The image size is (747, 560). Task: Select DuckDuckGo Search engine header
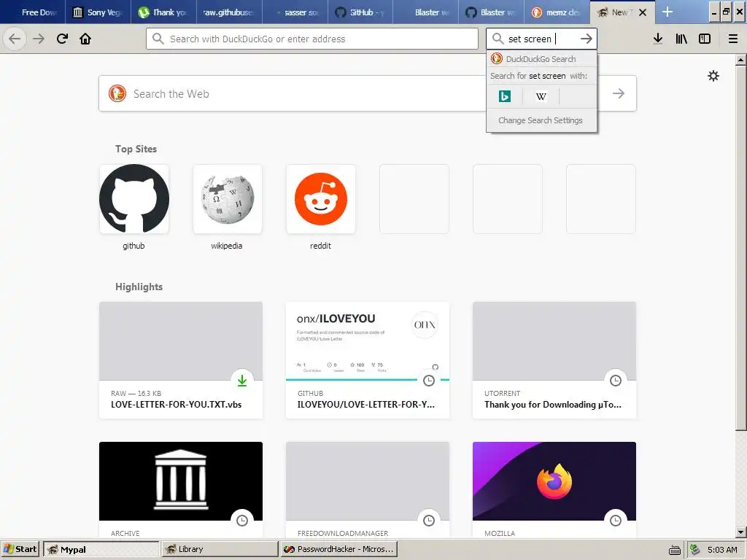coord(541,58)
